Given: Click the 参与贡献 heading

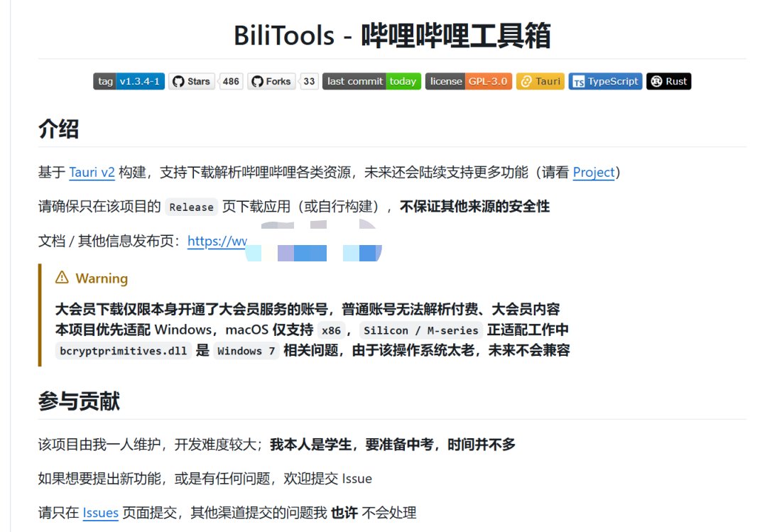Looking at the screenshot, I should (80, 401).
